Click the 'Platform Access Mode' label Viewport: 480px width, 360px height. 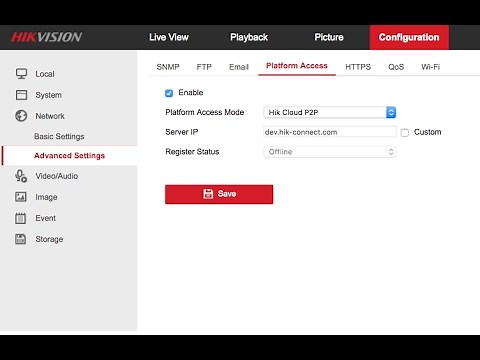pos(205,112)
